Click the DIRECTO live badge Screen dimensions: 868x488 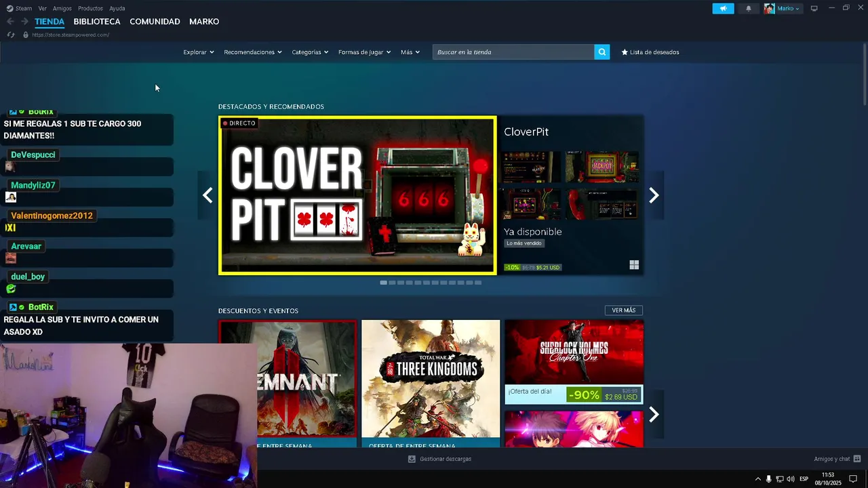(x=239, y=123)
